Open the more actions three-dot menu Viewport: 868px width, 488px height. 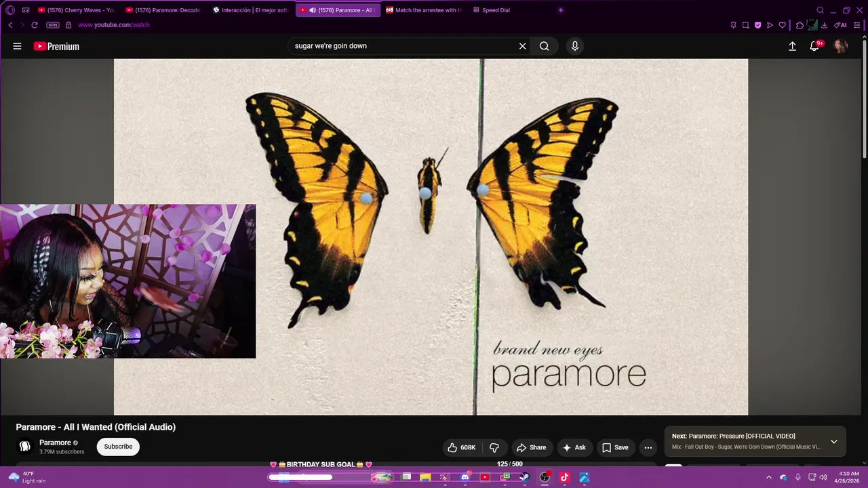click(648, 447)
